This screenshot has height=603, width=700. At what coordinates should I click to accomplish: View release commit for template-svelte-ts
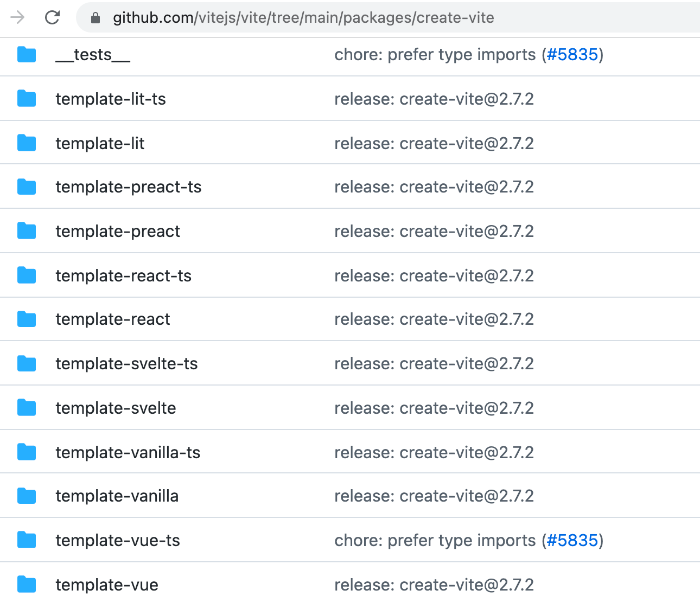click(x=434, y=364)
